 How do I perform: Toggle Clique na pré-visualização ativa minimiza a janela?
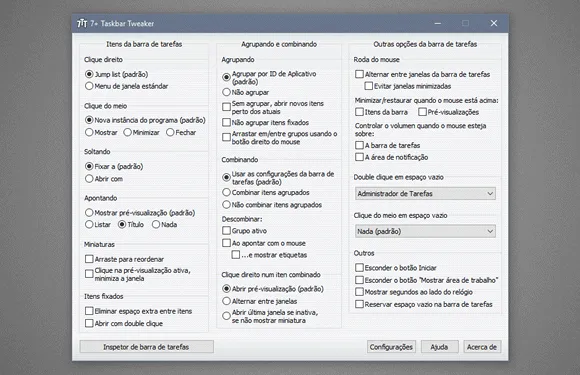pos(89,274)
